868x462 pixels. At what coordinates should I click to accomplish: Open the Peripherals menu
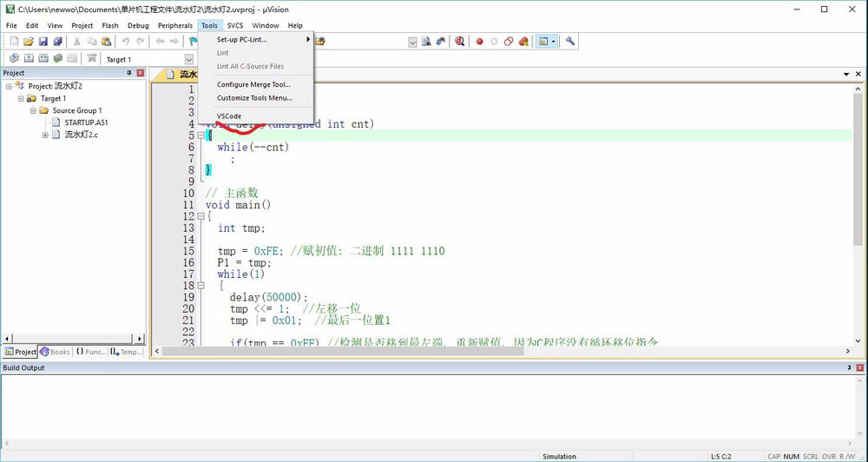pyautogui.click(x=175, y=25)
